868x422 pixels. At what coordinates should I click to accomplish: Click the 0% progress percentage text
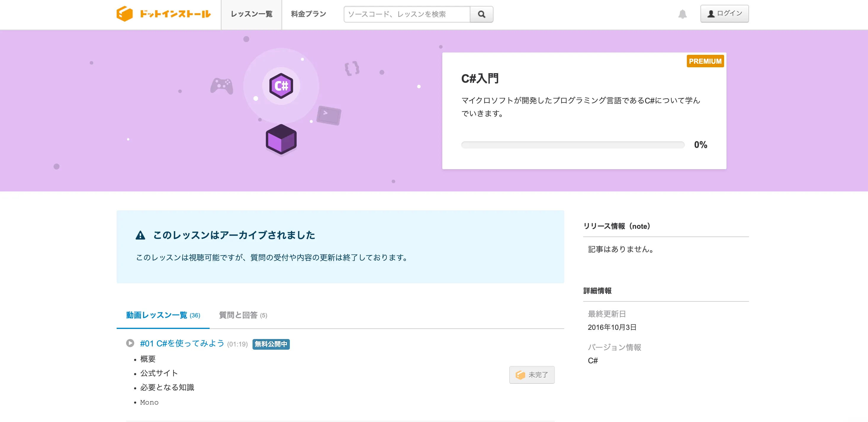coord(700,145)
